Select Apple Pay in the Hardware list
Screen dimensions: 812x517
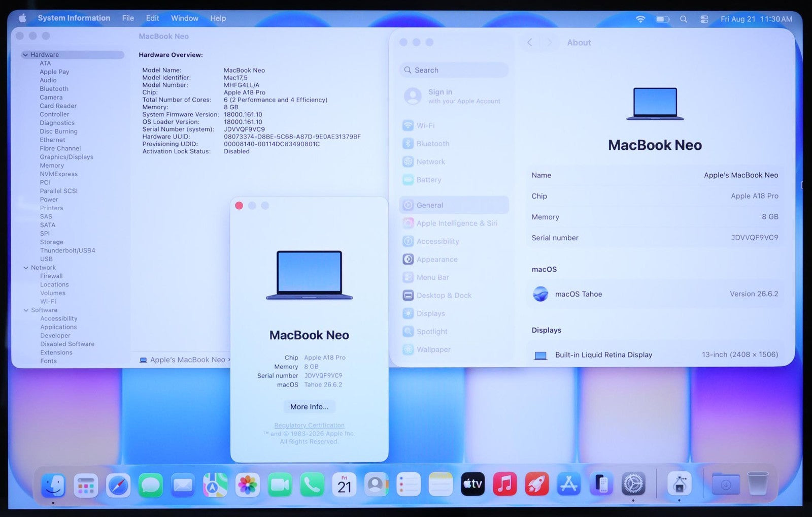(54, 72)
